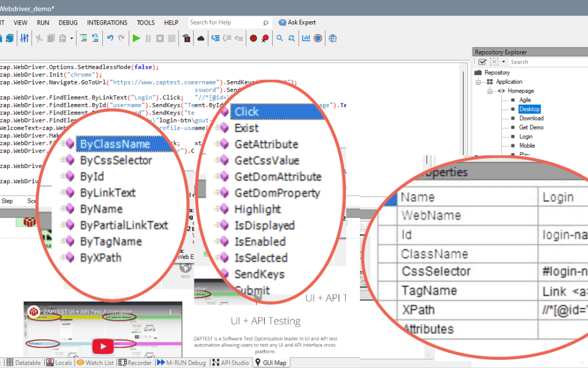Click the Copy icon in toolbar
This screenshot has width=588, height=368.
click(x=51, y=38)
